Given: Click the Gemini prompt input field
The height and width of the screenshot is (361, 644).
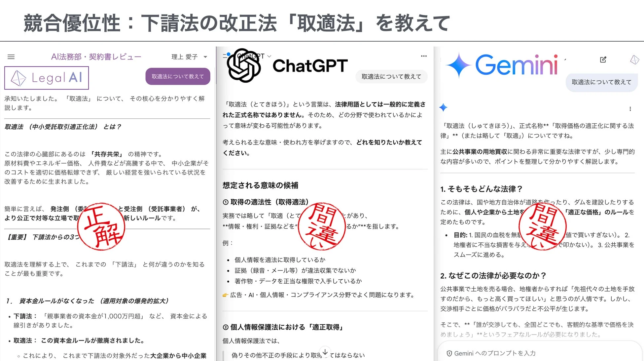Looking at the screenshot, I should coord(535,353).
